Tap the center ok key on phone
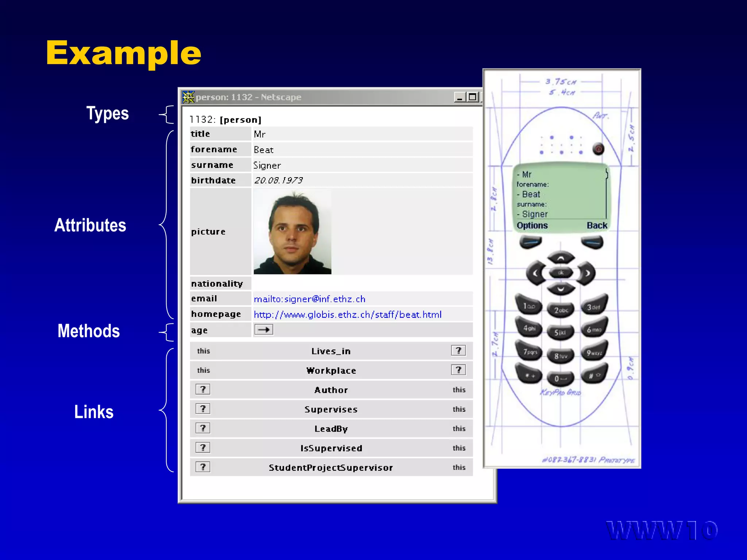This screenshot has height=560, width=747. tap(561, 273)
